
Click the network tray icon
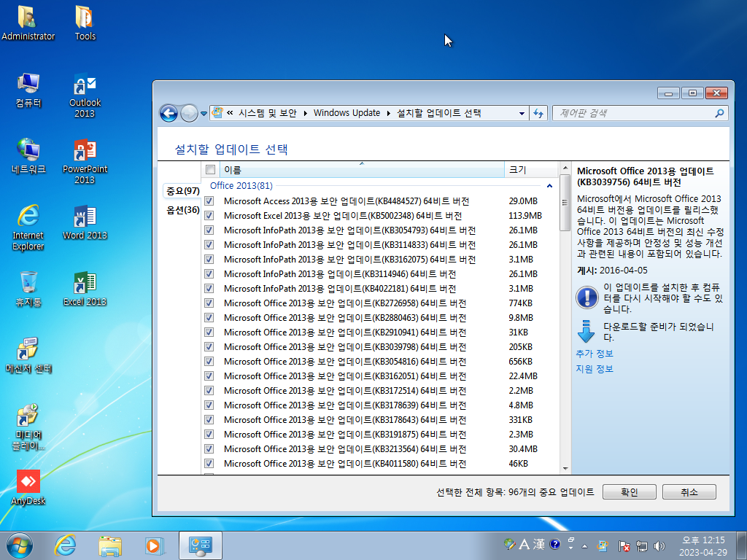(x=642, y=545)
